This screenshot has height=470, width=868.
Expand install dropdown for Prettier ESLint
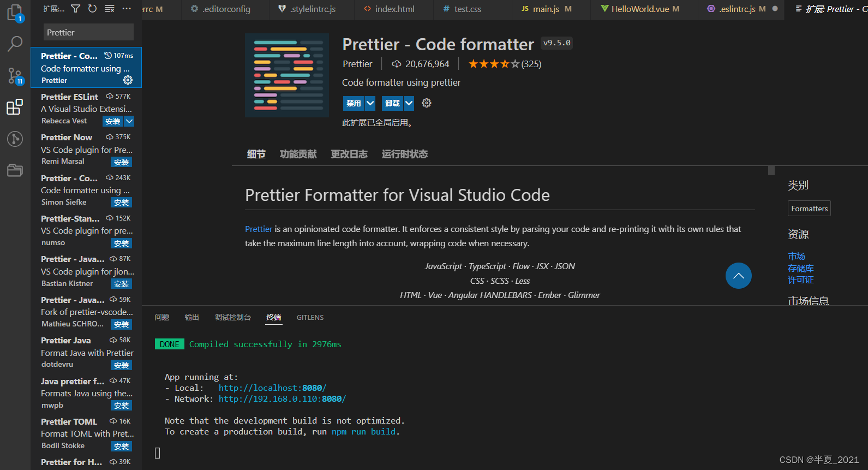[x=129, y=121]
